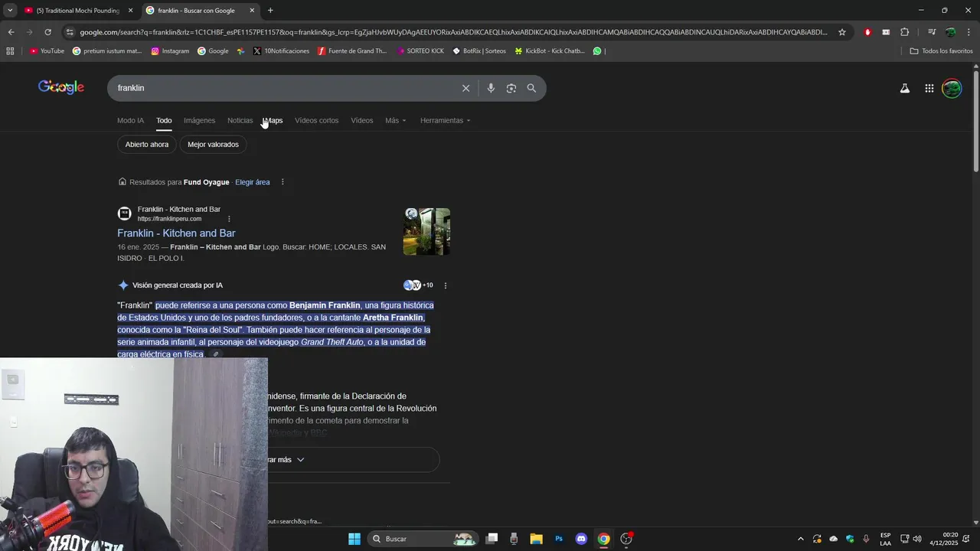Close the franklin Google search tab

click(x=252, y=11)
